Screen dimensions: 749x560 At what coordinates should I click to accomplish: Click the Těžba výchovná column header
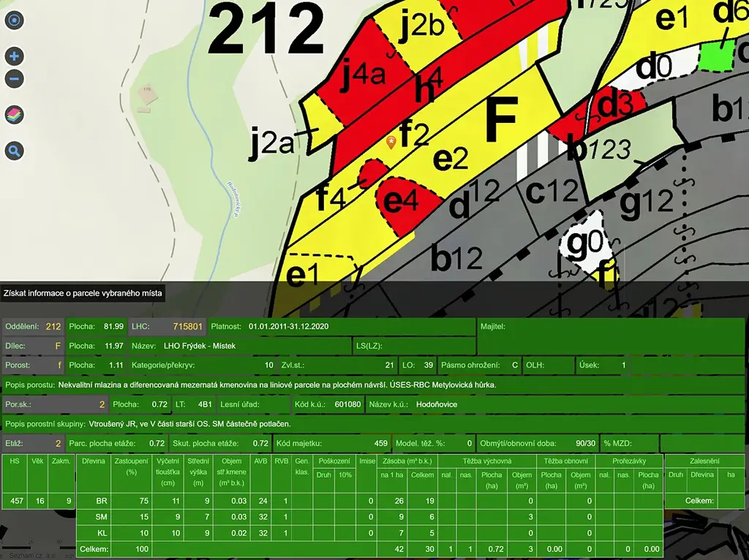pyautogui.click(x=487, y=461)
